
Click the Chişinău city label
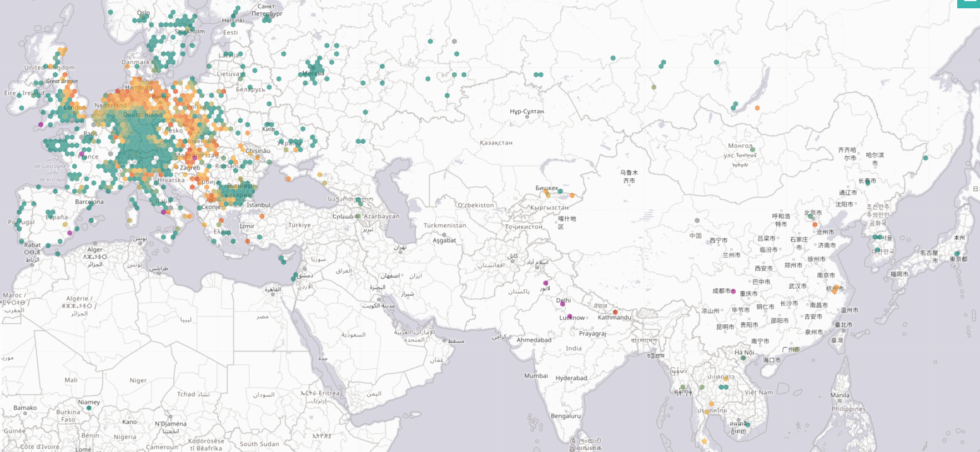pyautogui.click(x=258, y=151)
